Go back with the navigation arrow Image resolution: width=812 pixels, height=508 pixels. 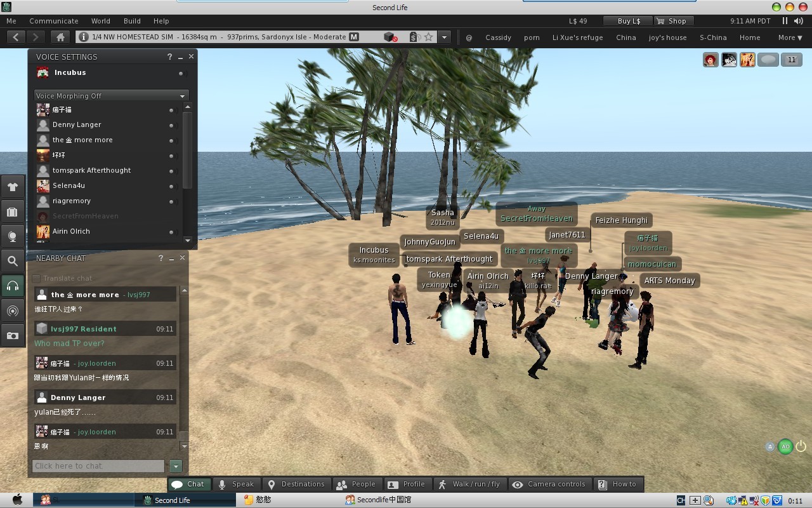16,37
